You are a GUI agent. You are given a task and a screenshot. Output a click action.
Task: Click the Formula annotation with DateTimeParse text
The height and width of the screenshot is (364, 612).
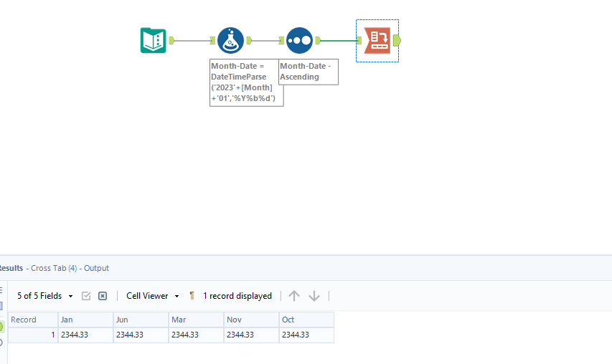[247, 82]
